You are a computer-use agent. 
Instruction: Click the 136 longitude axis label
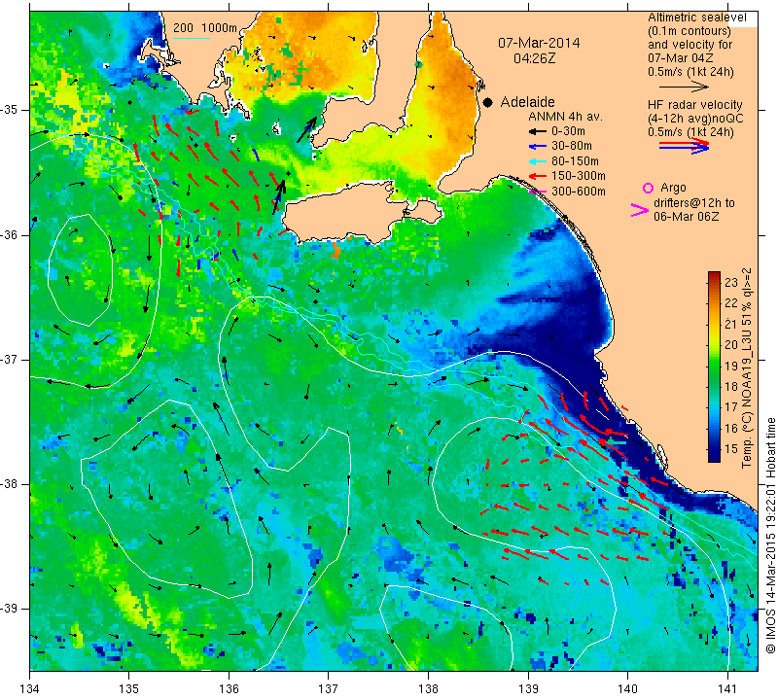(229, 688)
